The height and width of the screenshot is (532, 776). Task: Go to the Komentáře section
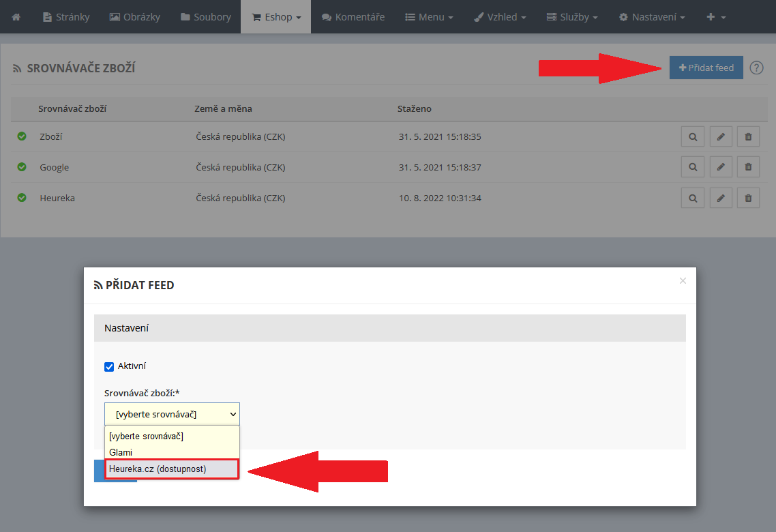click(x=353, y=16)
